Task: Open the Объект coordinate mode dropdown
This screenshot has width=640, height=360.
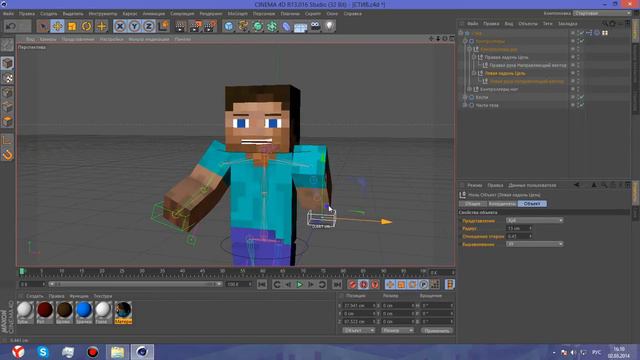Action: (359, 331)
